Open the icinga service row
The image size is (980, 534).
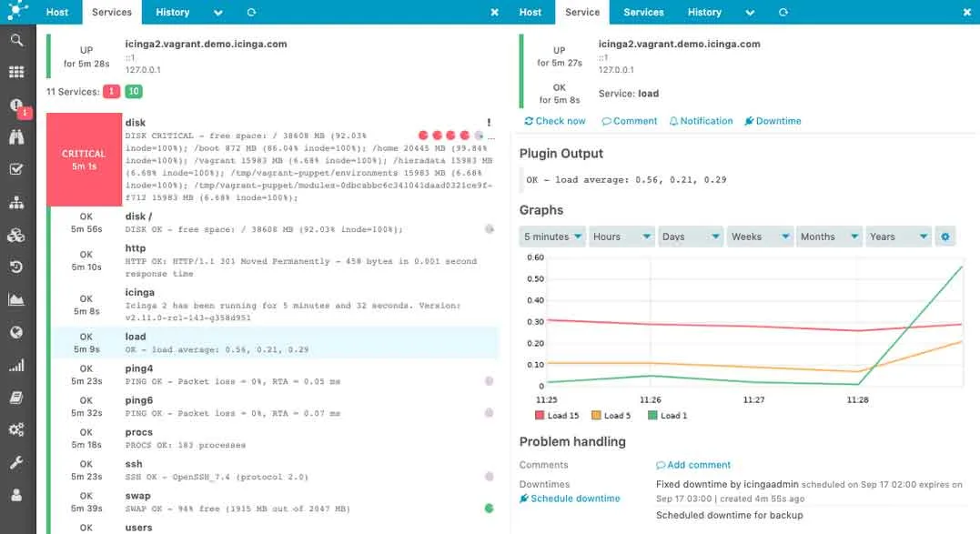pyautogui.click(x=272, y=305)
